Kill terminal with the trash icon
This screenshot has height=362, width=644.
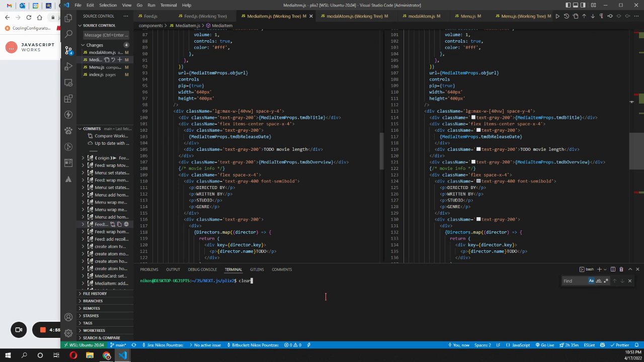pyautogui.click(x=621, y=269)
